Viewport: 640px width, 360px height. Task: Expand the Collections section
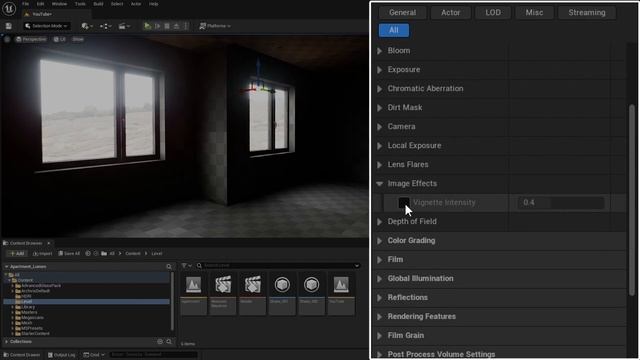click(7, 342)
